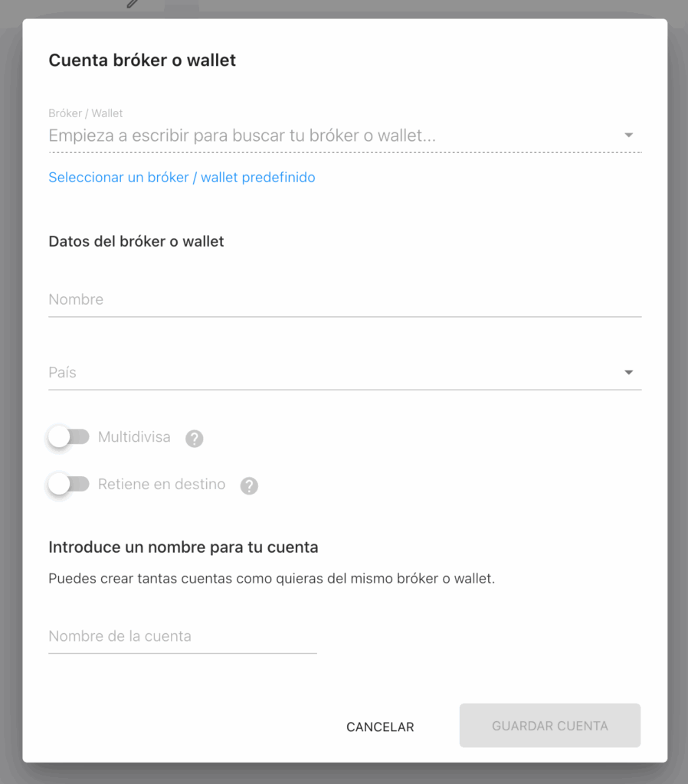Image resolution: width=688 pixels, height=784 pixels.
Task: Click into the Nombre text field
Action: (x=344, y=299)
